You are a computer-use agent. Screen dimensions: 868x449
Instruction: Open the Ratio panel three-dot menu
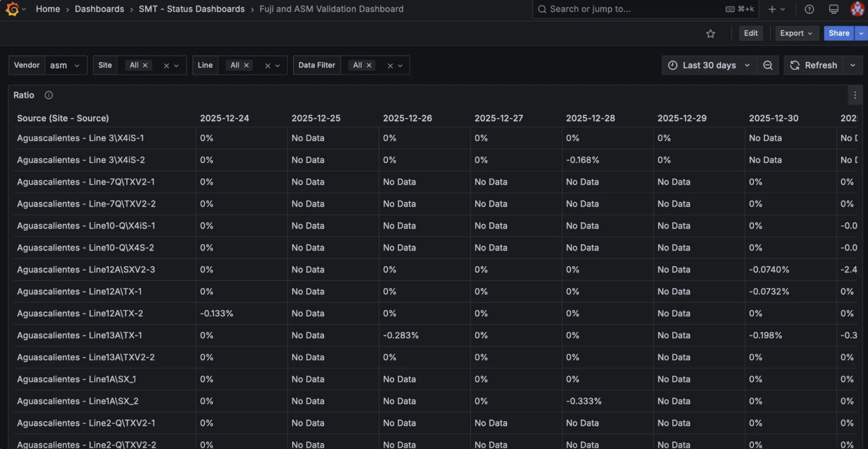(855, 95)
